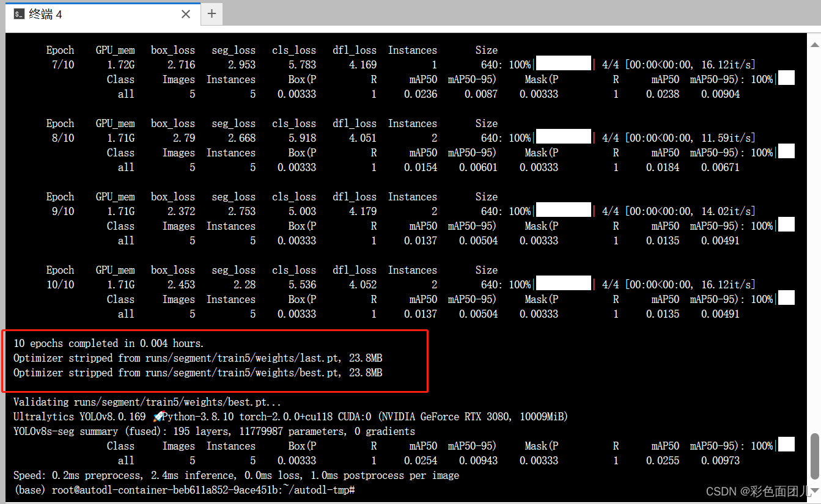Click the mAP50-95 value '0.0087'
Screen dimensions: 821x504
coord(481,94)
